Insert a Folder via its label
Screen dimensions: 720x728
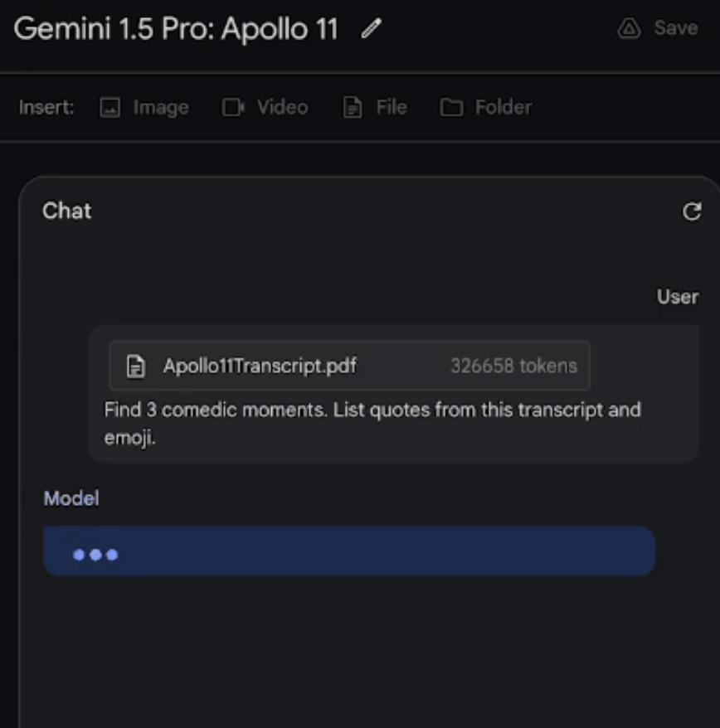click(503, 107)
